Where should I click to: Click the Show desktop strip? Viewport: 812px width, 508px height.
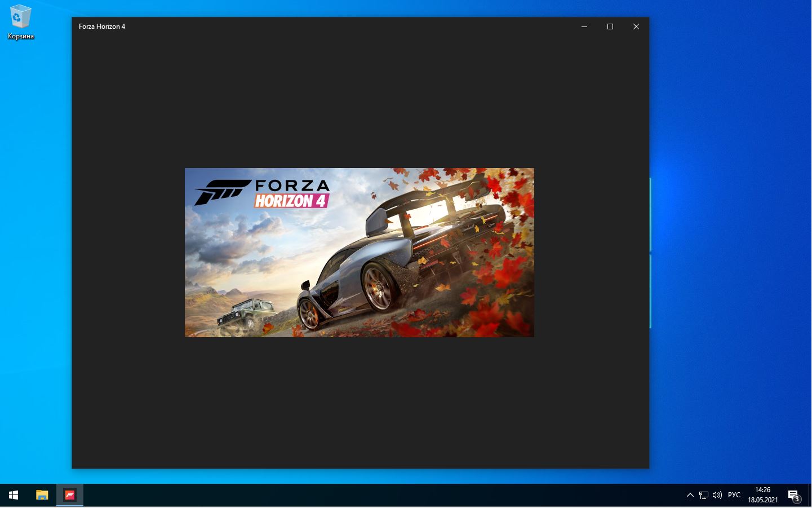810,496
